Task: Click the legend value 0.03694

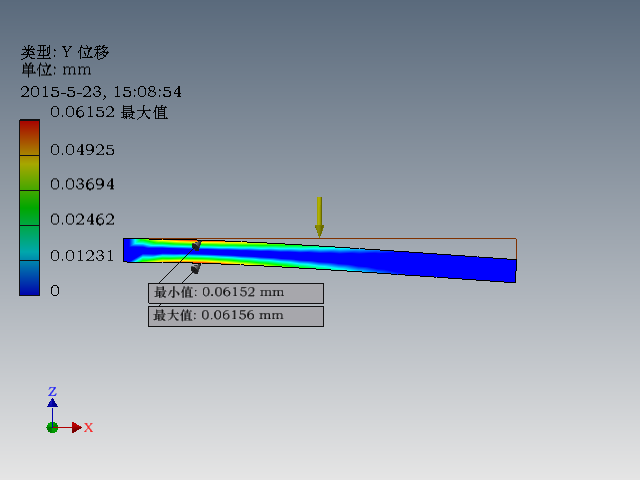Action: [82, 184]
